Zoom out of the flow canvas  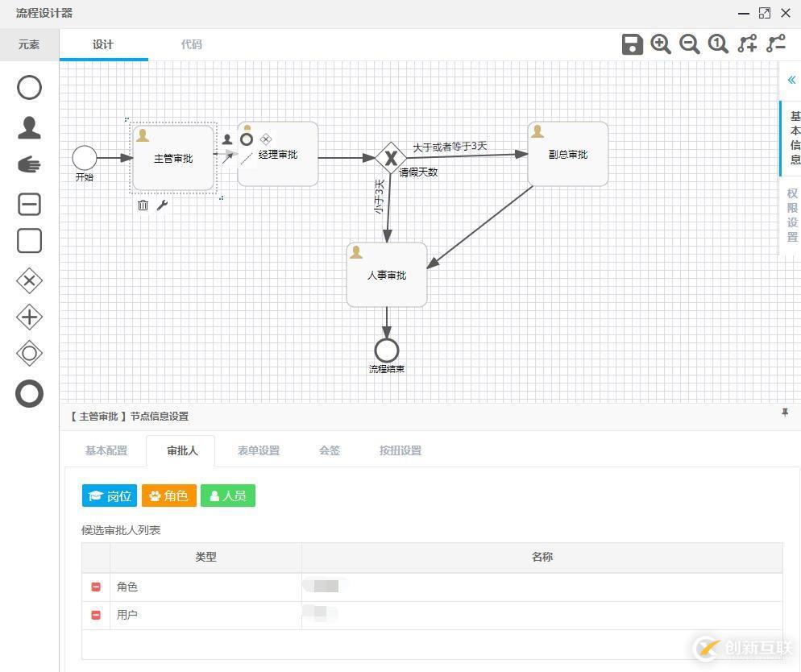690,44
